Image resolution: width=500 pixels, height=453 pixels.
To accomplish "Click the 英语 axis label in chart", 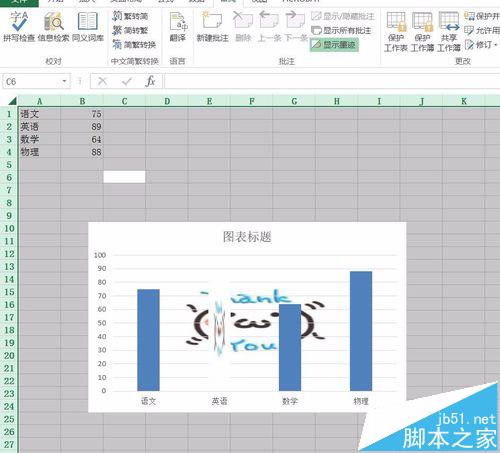I will [x=219, y=401].
